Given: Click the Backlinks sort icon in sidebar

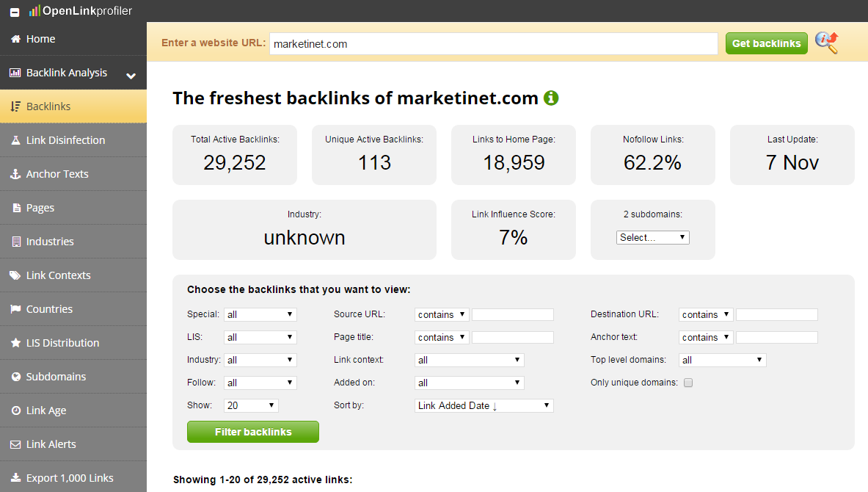Looking at the screenshot, I should coord(15,106).
